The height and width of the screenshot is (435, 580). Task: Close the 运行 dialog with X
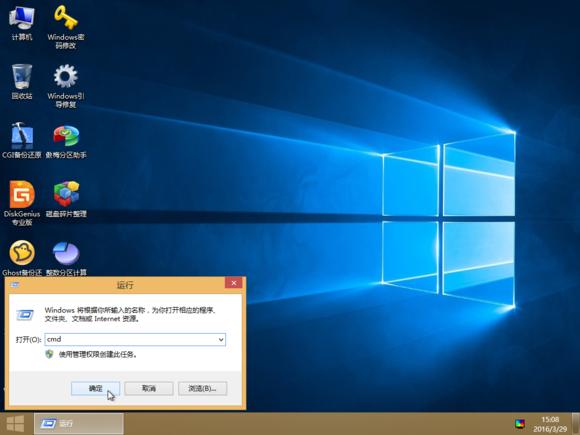tap(234, 283)
